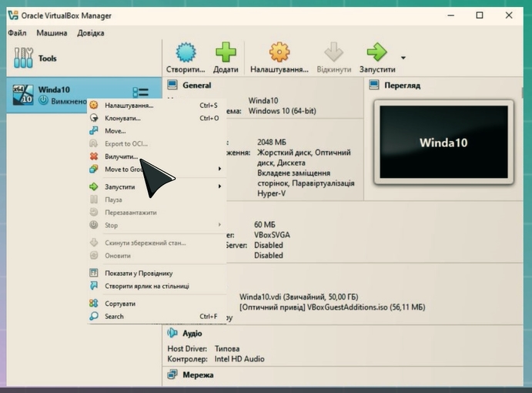Click the green plus Додати icon

226,52
